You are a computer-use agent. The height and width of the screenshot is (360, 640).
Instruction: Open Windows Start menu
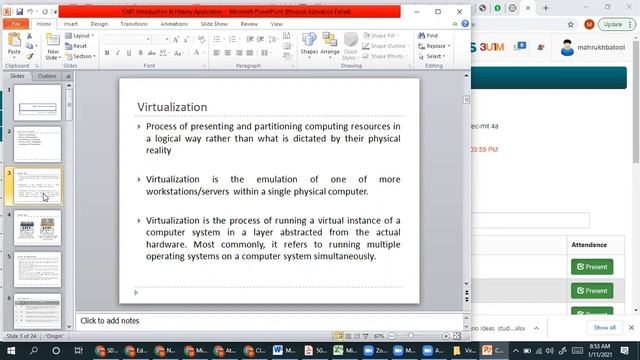[11, 351]
